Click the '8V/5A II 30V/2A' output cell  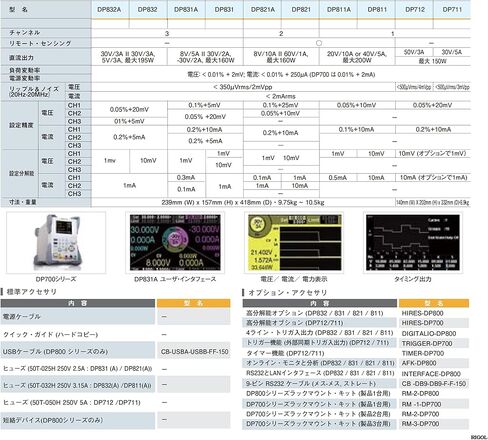tap(205, 57)
